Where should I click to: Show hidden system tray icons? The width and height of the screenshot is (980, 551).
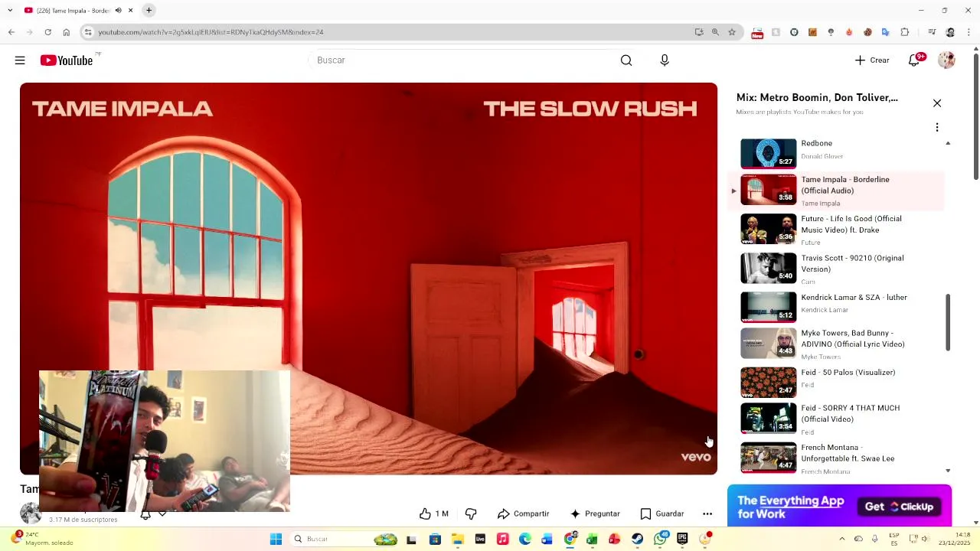(841, 539)
